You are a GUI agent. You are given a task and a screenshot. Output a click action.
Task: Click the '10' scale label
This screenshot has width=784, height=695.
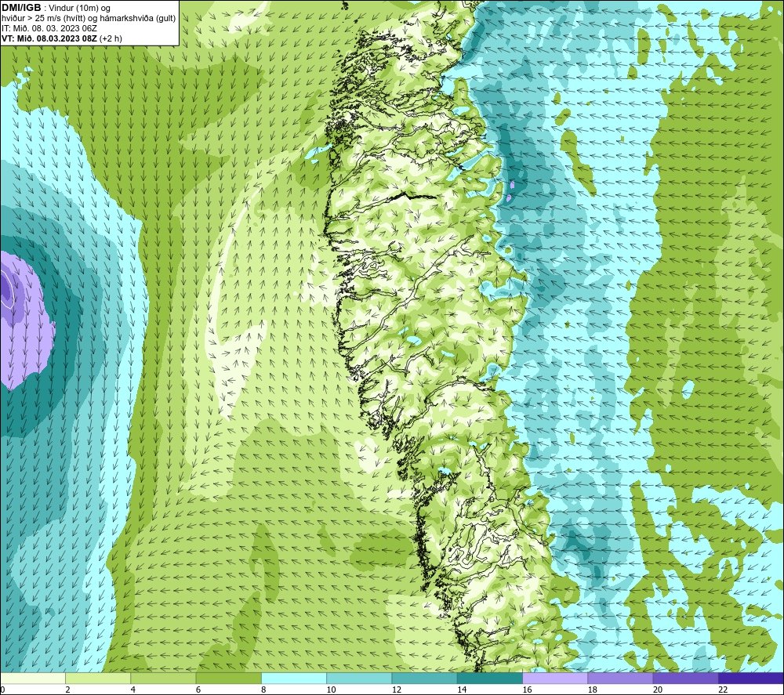point(331,690)
